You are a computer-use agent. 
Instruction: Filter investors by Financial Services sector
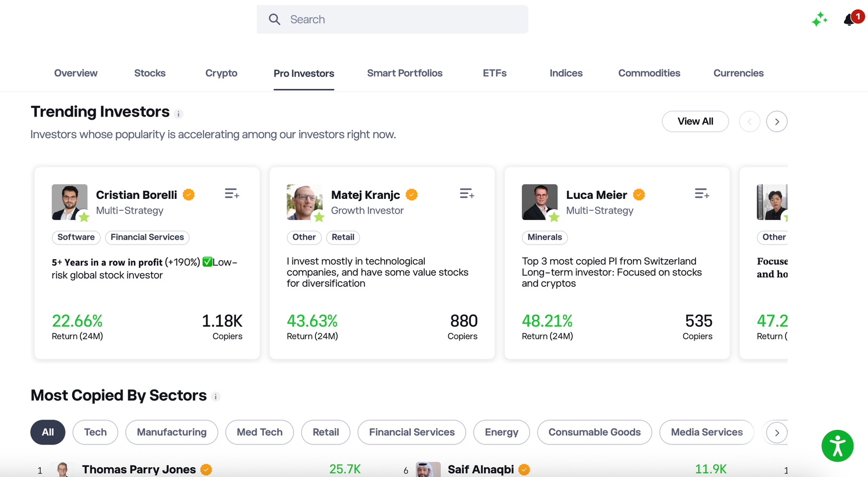412,432
